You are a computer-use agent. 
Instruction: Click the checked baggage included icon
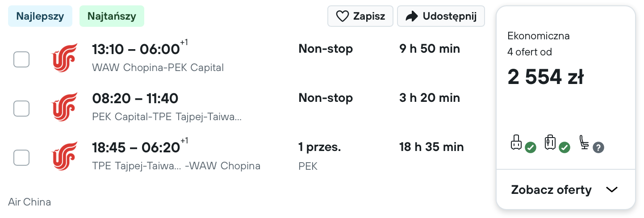[x=557, y=144]
